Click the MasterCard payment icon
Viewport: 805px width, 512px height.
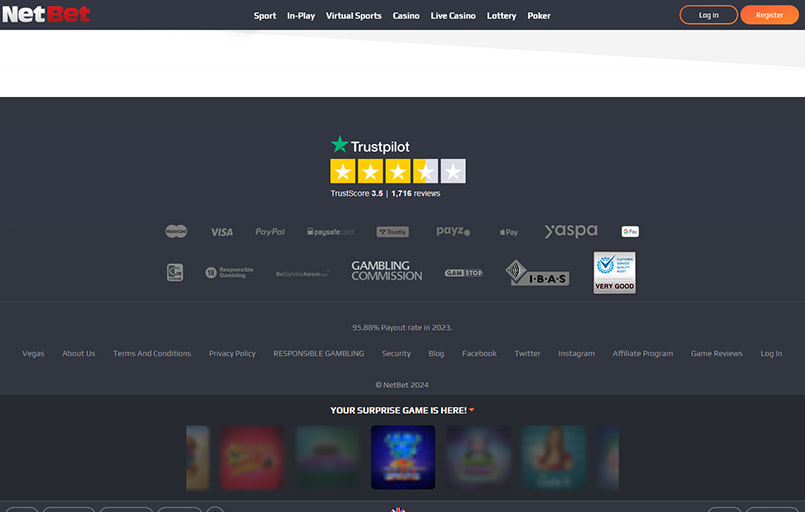point(176,232)
